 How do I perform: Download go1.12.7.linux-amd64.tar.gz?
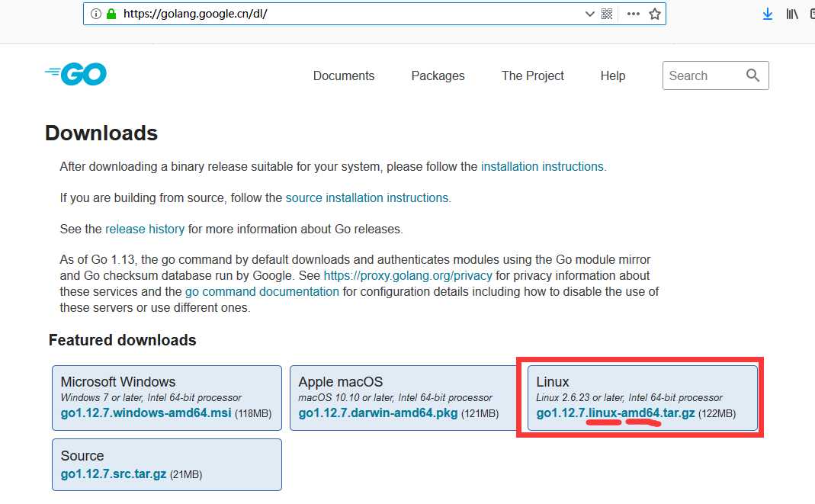tap(615, 413)
